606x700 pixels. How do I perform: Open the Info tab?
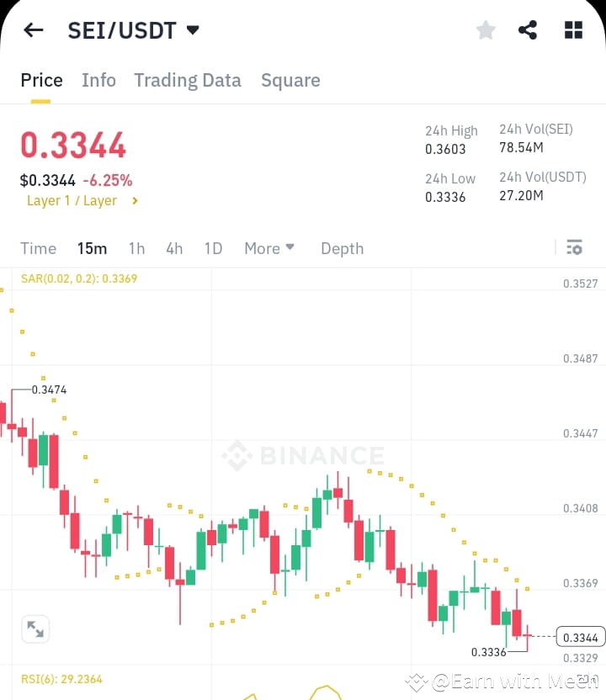[98, 80]
